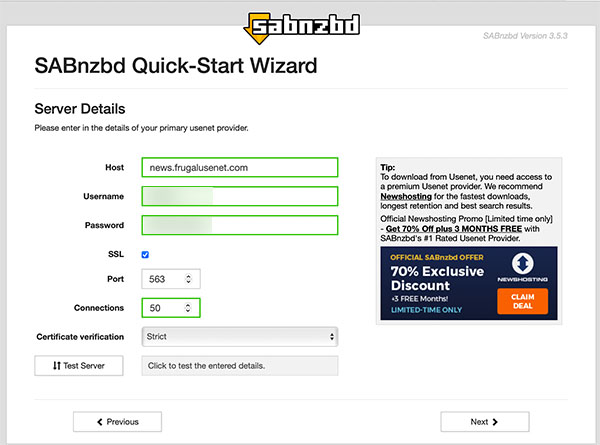Click the Username label
The height and width of the screenshot is (445, 600).
click(104, 196)
